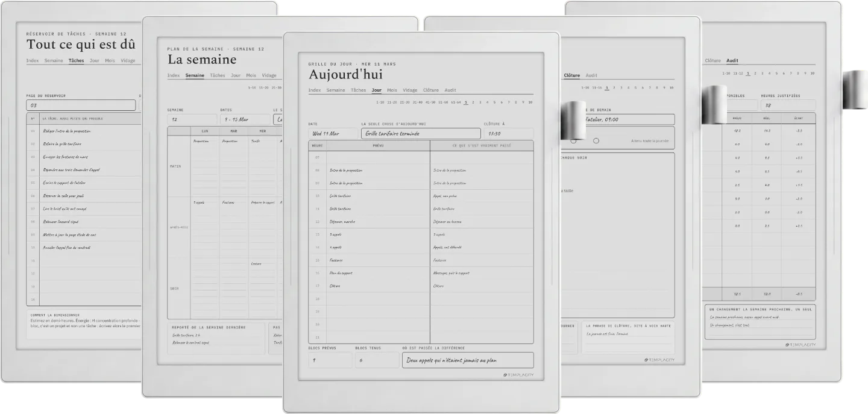Click the Templacity logo on the Aujourd'hui page
Viewport: 868px width, 414px height.
click(518, 375)
